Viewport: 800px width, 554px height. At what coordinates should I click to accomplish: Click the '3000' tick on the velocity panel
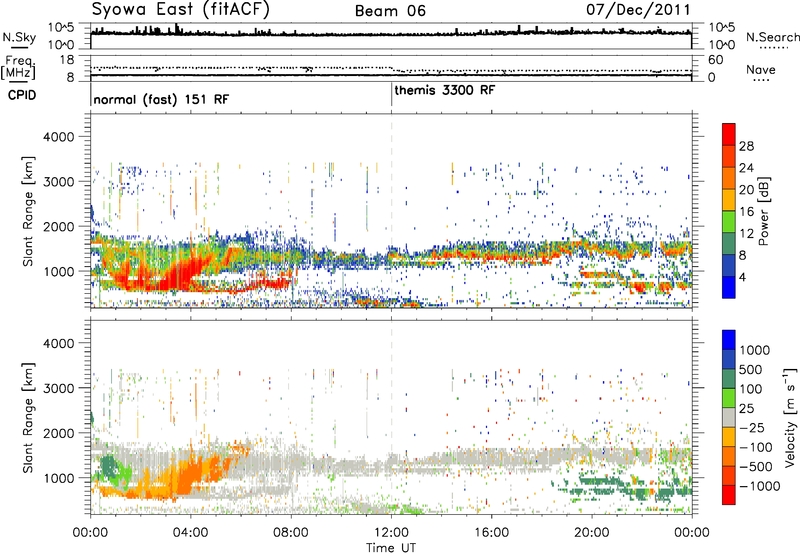[58, 388]
